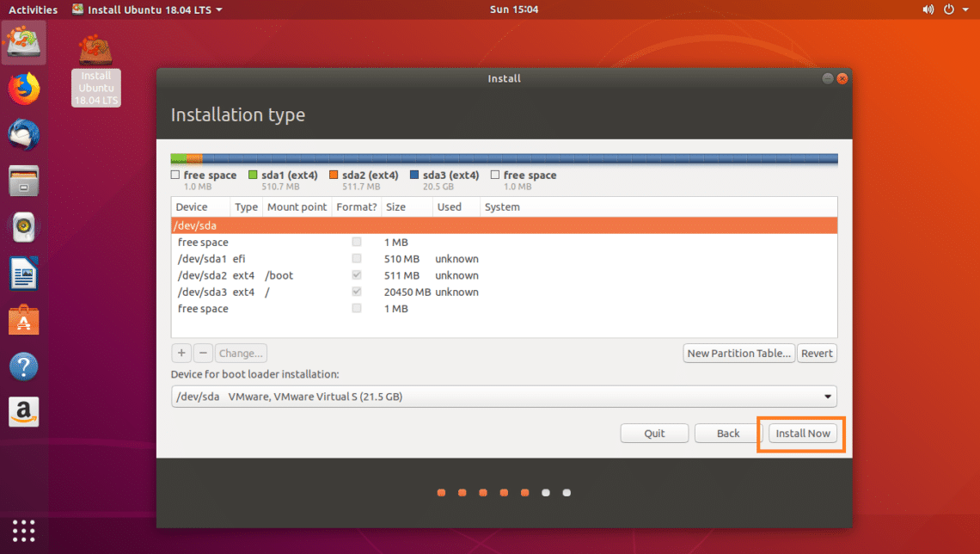Open Ubuntu Software from the dock
Screen dimensions: 980x554
24,321
